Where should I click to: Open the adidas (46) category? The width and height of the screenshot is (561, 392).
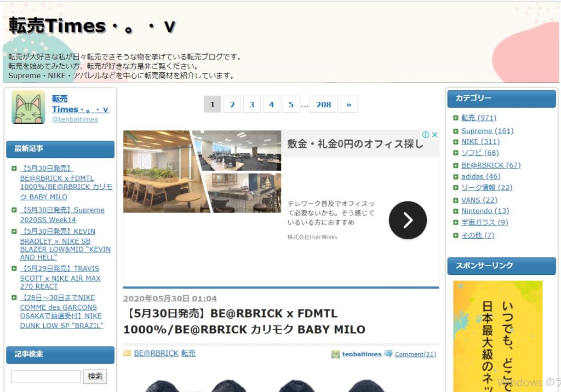[x=481, y=176]
